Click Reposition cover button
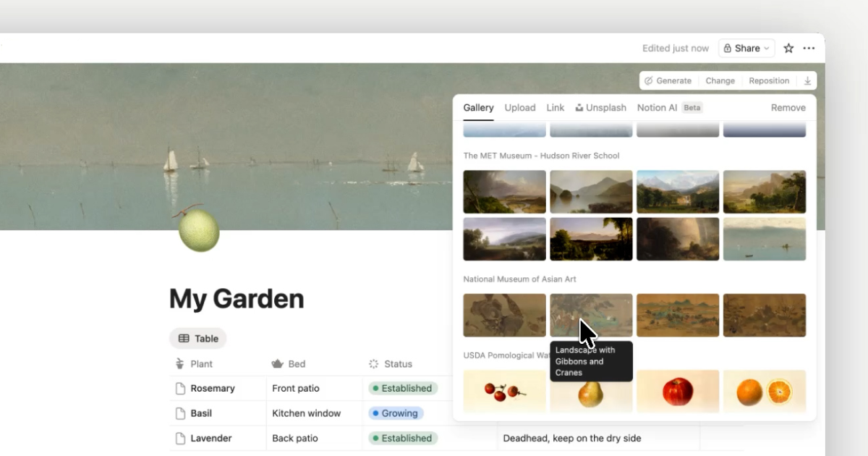The width and height of the screenshot is (868, 456). pos(769,81)
